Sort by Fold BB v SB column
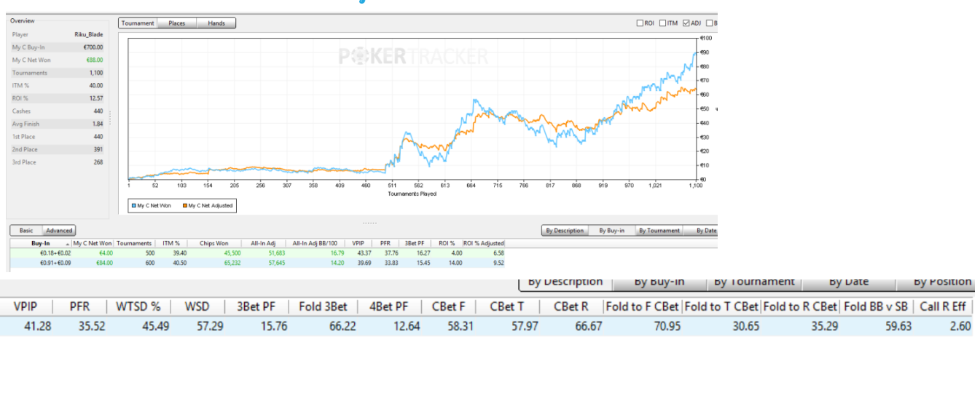Image resolution: width=980 pixels, height=409 pixels. tap(878, 306)
